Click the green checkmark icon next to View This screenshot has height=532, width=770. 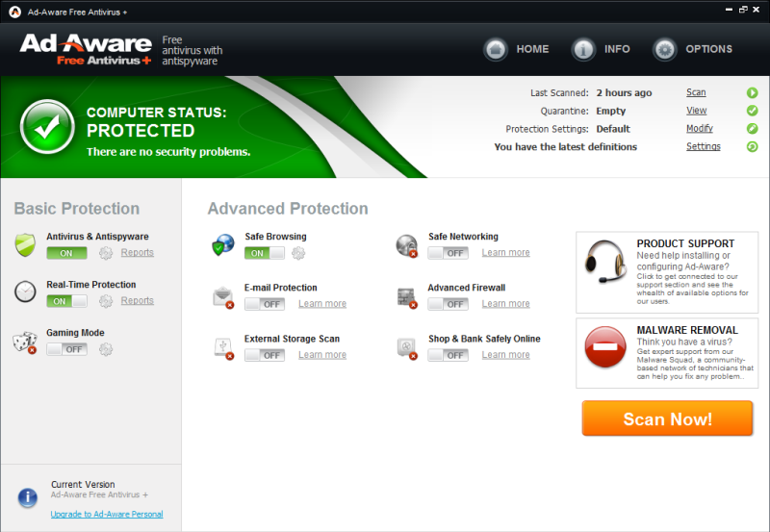752,111
